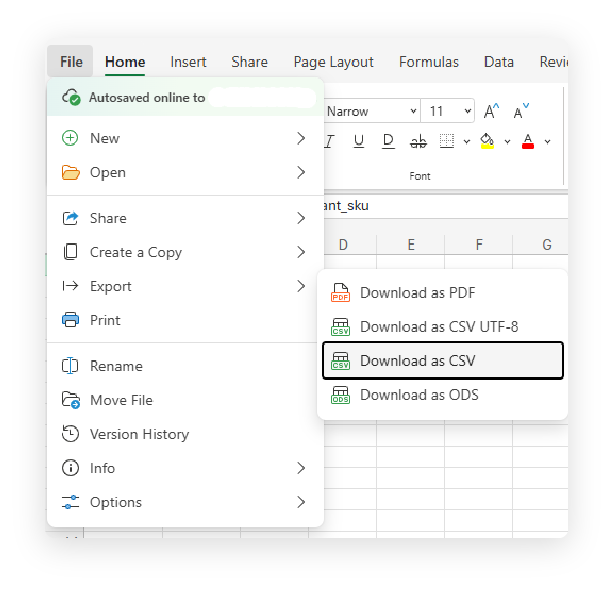This screenshot has width=614, height=591.
Task: Go to the Page Layout tab
Action: (x=334, y=62)
